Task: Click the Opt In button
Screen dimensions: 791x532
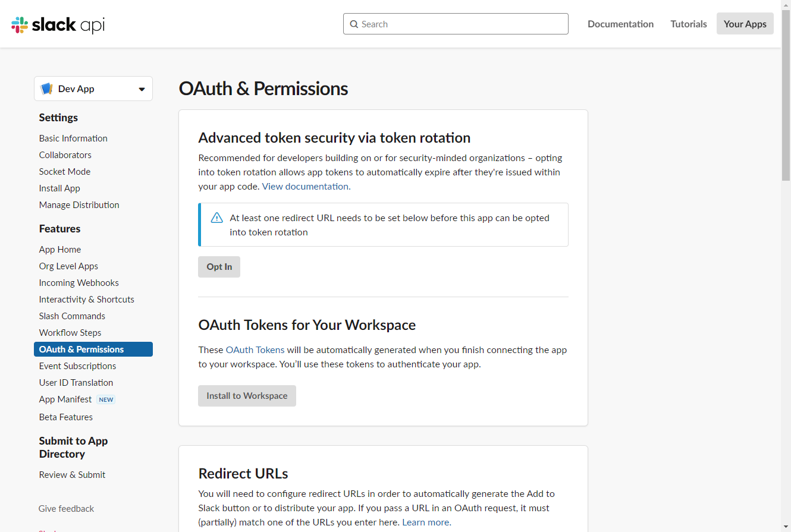Action: pyautogui.click(x=219, y=267)
